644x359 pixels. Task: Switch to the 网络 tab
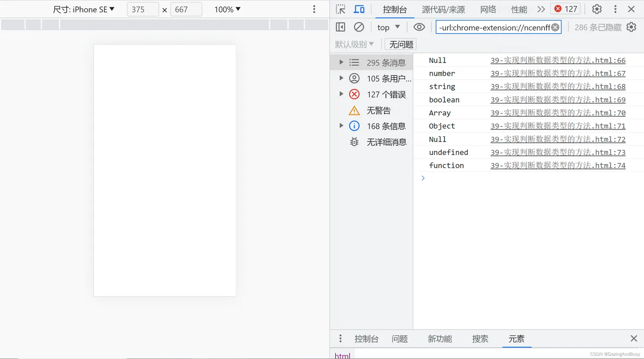[488, 9]
